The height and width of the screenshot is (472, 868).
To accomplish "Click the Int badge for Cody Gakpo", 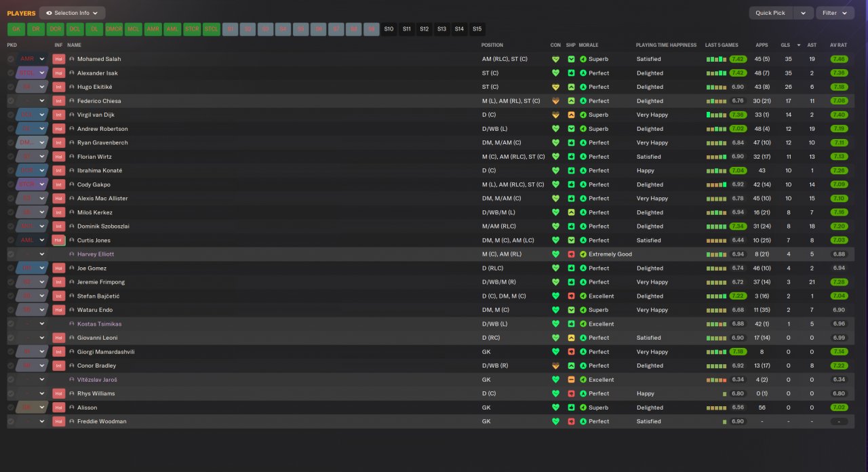I will click(x=58, y=184).
